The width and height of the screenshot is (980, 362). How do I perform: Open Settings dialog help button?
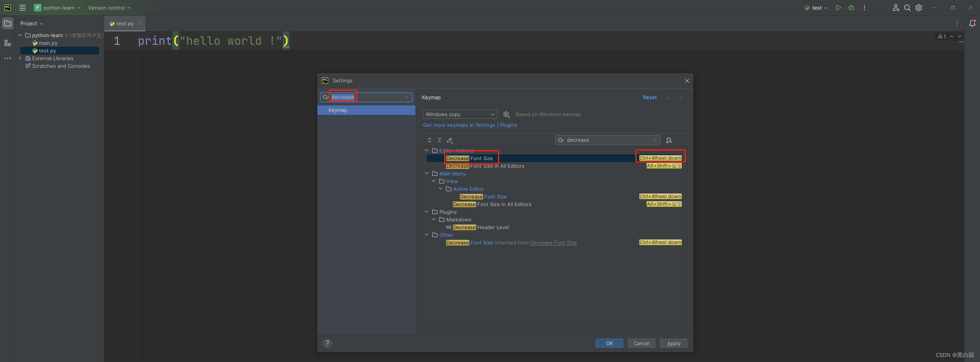[x=327, y=343]
